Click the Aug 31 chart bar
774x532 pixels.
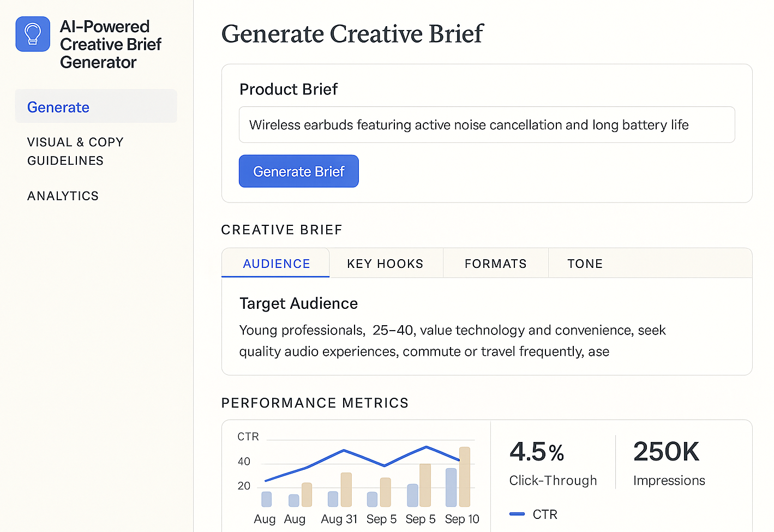click(x=345, y=488)
